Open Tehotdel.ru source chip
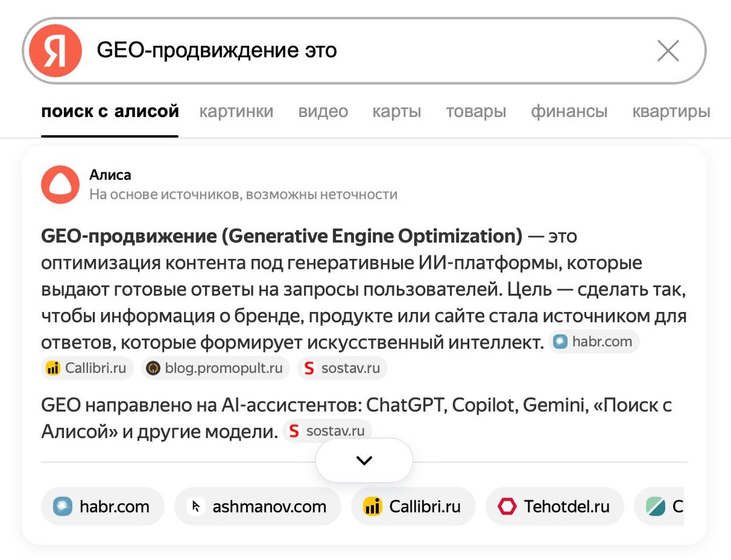The image size is (731, 560). 554,506
